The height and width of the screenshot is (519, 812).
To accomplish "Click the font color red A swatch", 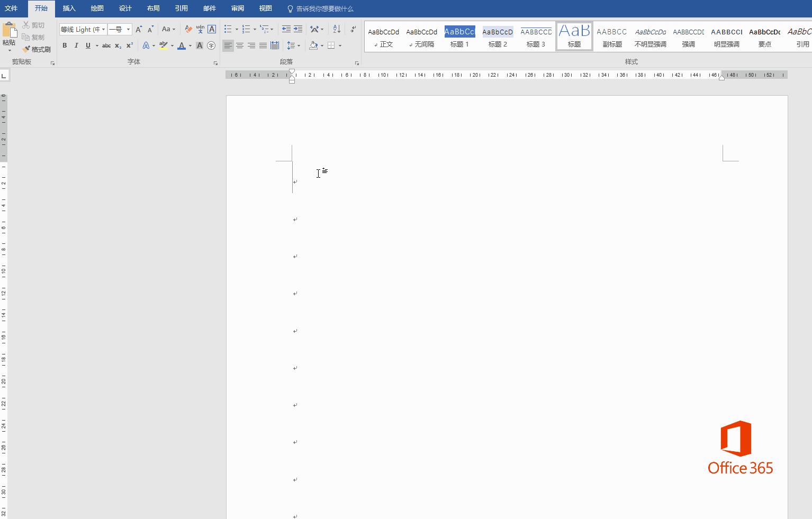I will pyautogui.click(x=182, y=45).
